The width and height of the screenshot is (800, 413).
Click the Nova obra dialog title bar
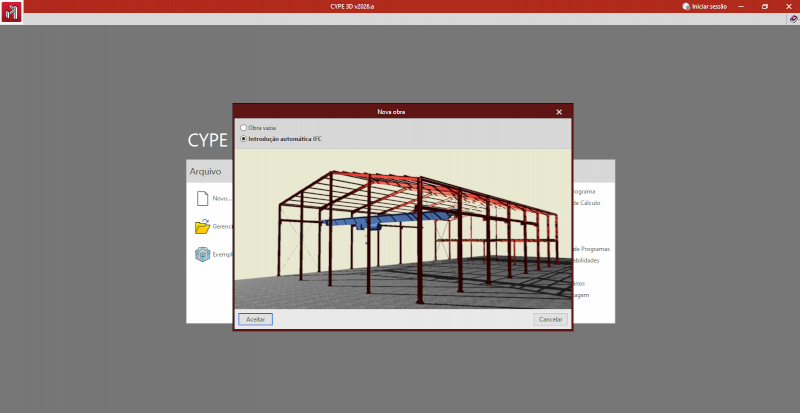[391, 111]
